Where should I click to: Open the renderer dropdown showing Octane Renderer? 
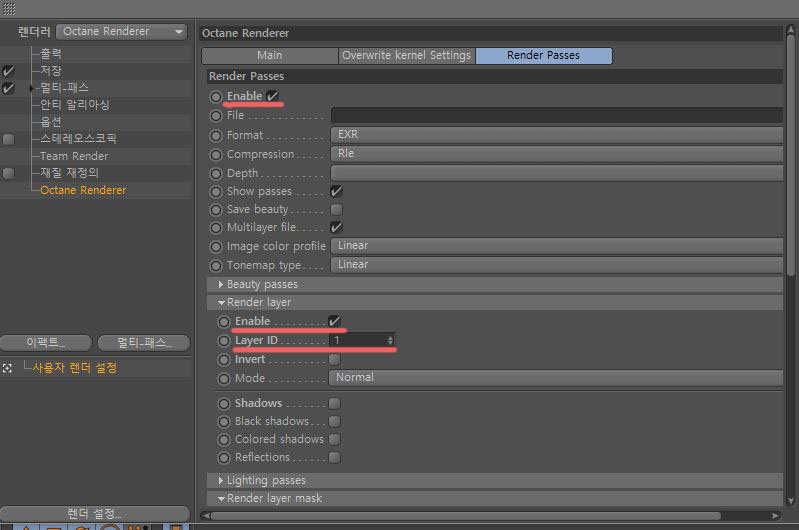tap(121, 32)
